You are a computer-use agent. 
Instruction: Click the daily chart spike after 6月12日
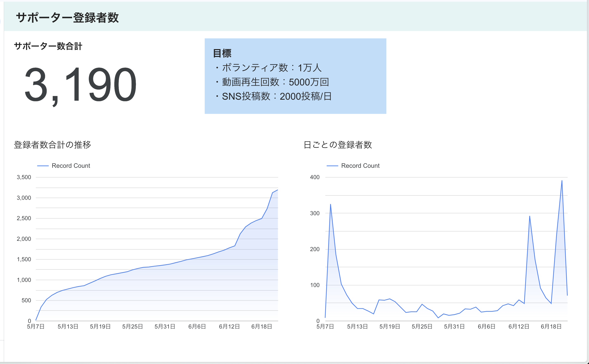point(530,216)
